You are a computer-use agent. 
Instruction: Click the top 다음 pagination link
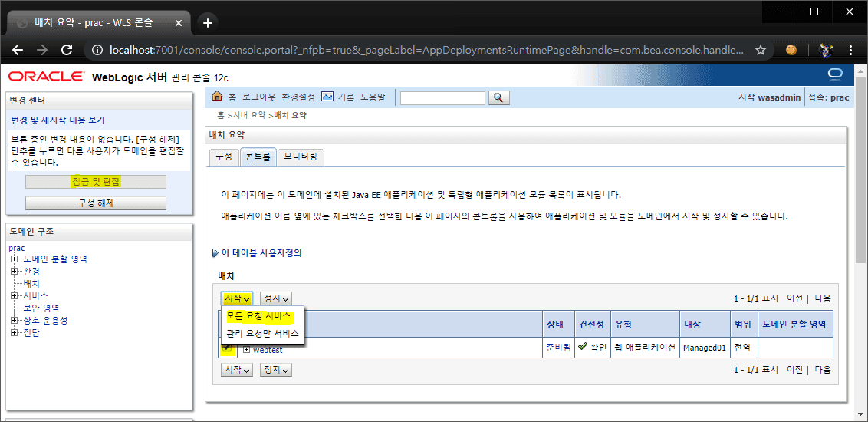[823, 298]
